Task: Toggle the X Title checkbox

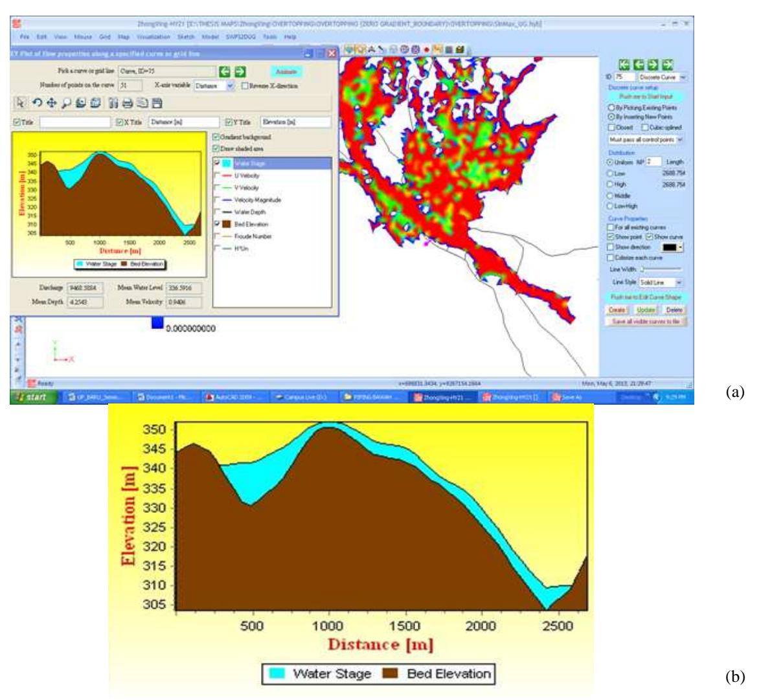Action: (x=119, y=122)
